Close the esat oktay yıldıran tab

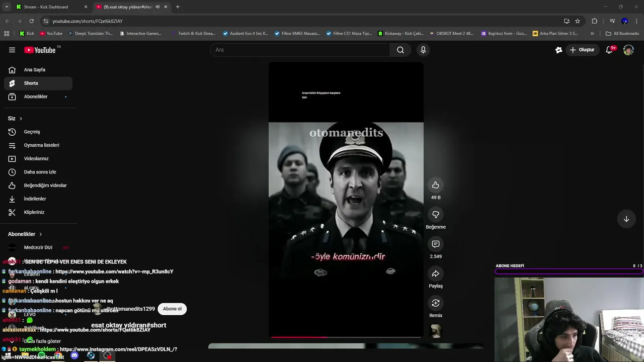pos(166,7)
